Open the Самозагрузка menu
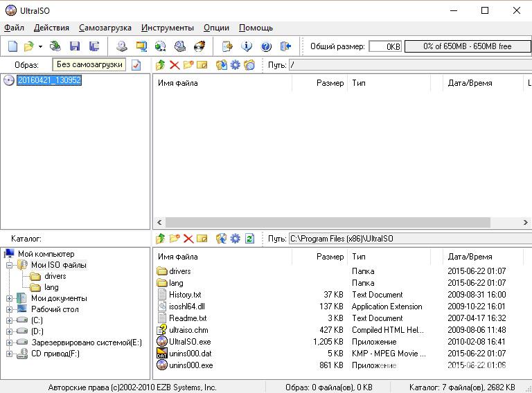The image size is (532, 393). click(x=105, y=28)
